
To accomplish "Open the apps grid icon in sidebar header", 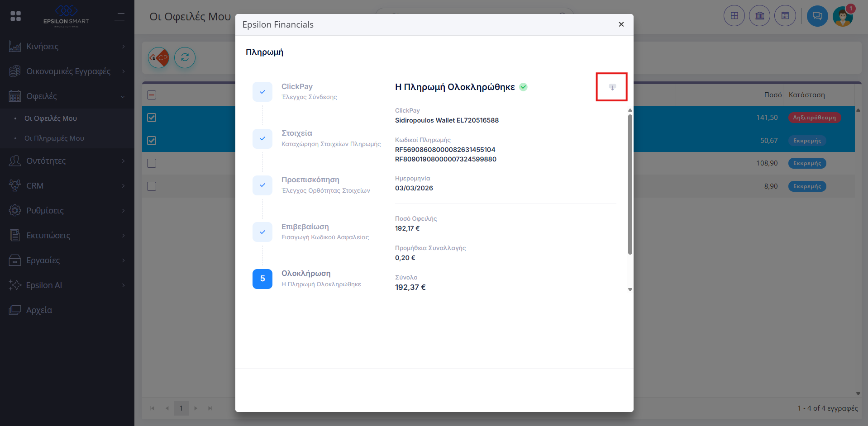I will [15, 16].
